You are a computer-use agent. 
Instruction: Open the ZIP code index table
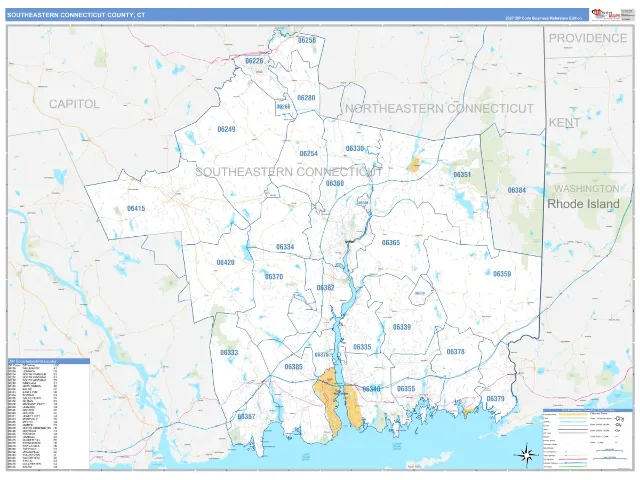(49, 413)
